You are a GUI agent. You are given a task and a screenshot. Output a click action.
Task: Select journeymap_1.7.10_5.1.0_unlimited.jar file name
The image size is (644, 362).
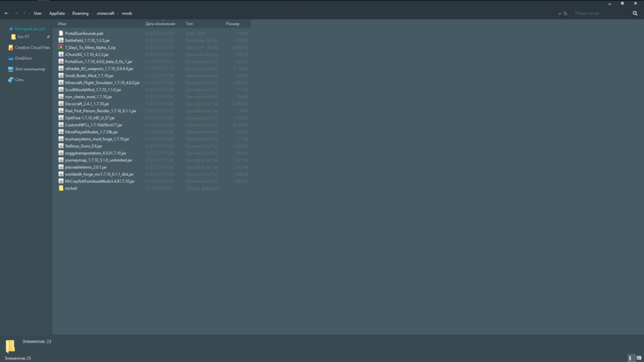pyautogui.click(x=99, y=160)
